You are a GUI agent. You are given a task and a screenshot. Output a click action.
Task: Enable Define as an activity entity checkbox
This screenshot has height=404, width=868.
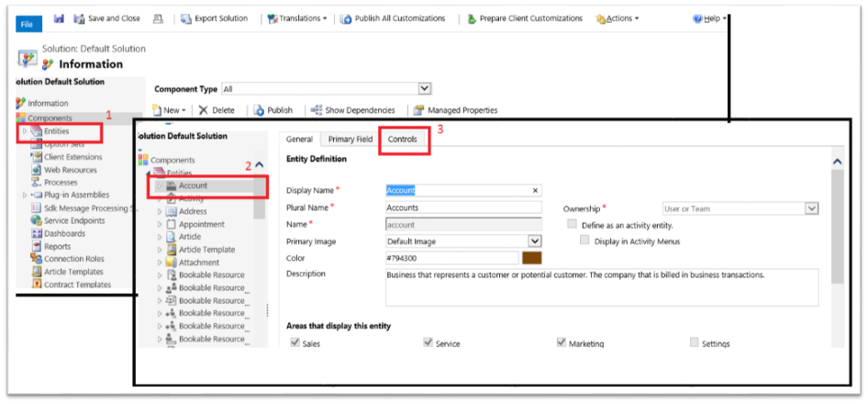[573, 224]
